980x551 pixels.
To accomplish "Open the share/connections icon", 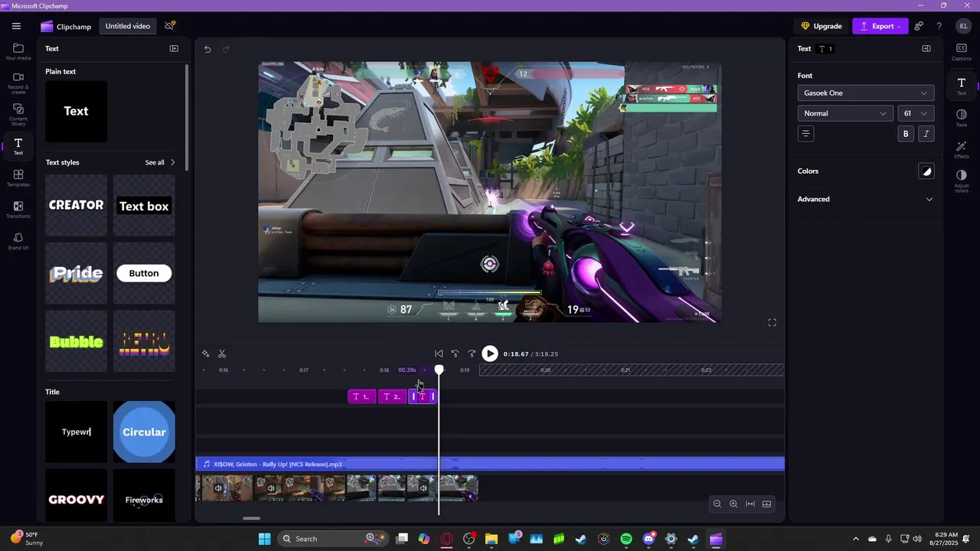I will coord(919,26).
